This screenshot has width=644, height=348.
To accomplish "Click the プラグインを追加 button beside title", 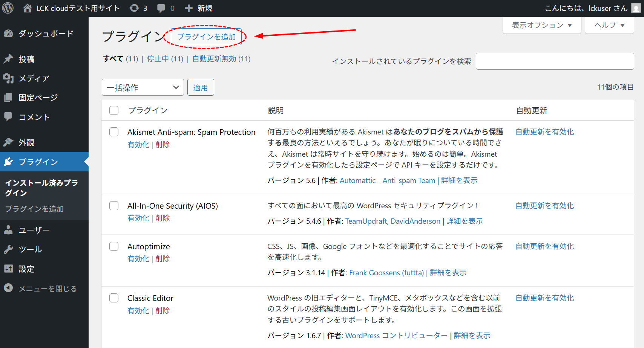I will (206, 37).
